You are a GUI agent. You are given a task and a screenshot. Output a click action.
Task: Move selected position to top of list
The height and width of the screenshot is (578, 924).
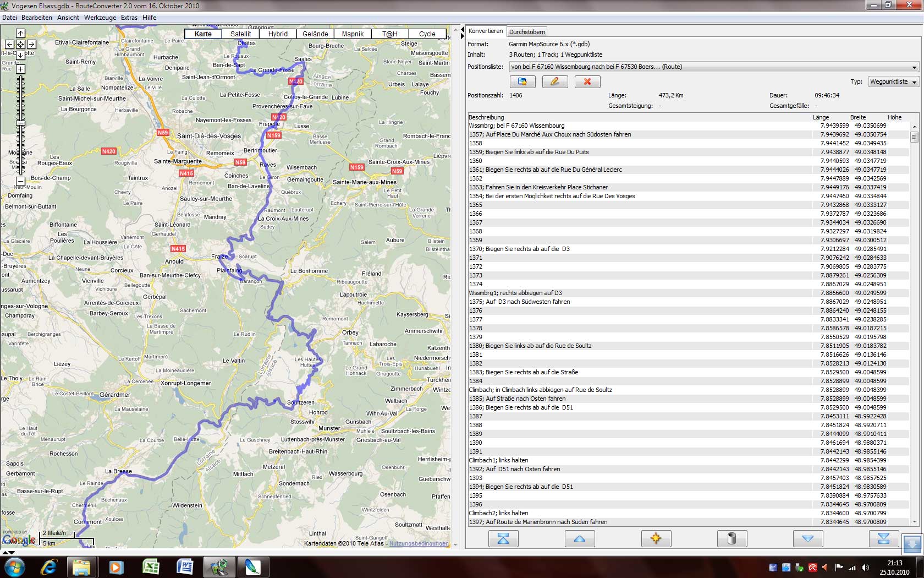tap(503, 538)
